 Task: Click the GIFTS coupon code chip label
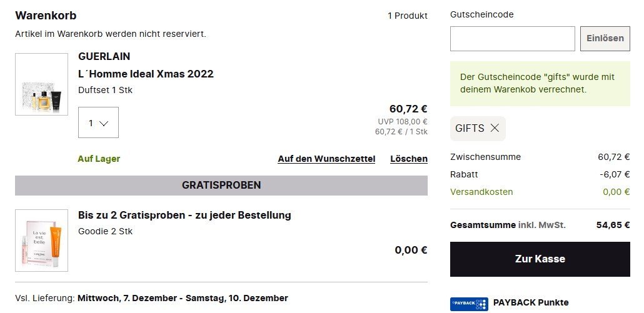pos(470,128)
